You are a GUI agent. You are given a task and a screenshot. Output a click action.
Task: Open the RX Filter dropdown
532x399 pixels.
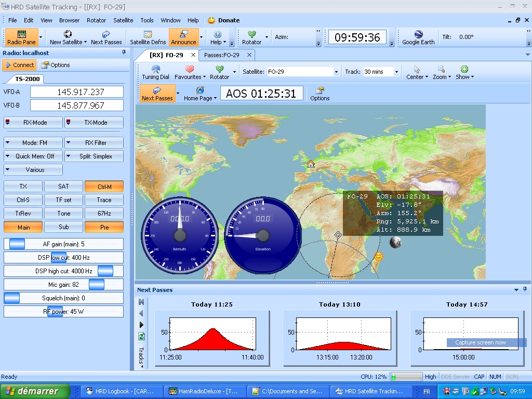coord(94,143)
